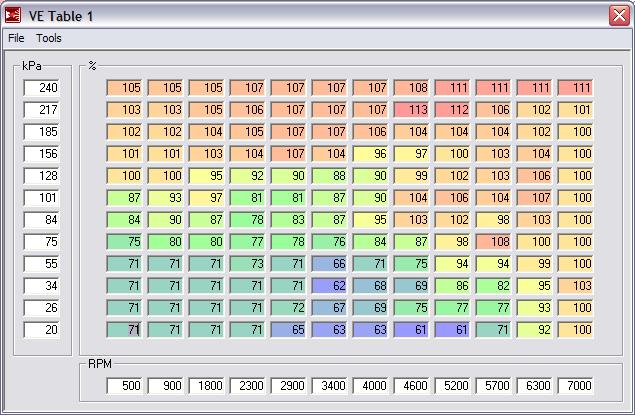Viewport: 635px width, 416px height.
Task: Select VE cell at 240 kPa and 7000 RPM
Action: [575, 88]
